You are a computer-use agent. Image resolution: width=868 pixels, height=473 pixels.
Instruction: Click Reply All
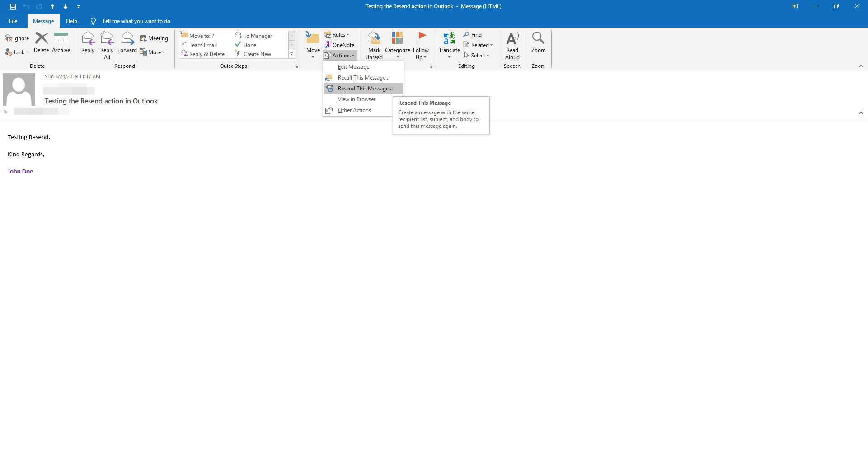[x=107, y=45]
